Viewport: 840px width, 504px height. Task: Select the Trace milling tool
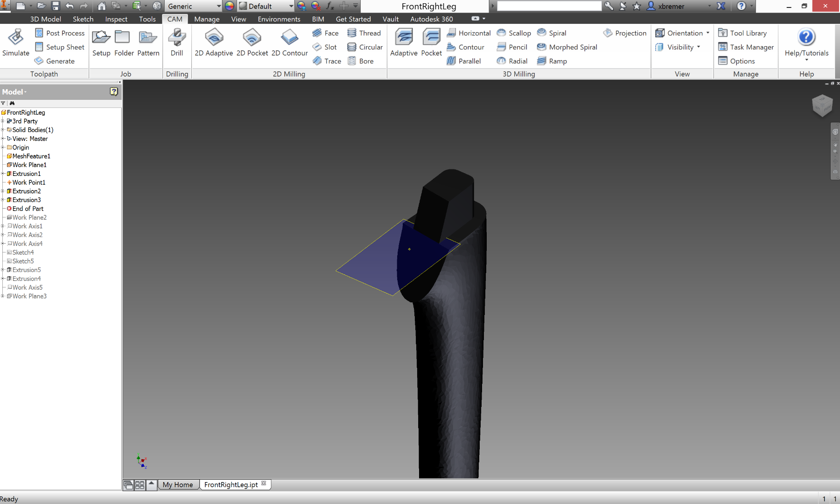pyautogui.click(x=327, y=61)
